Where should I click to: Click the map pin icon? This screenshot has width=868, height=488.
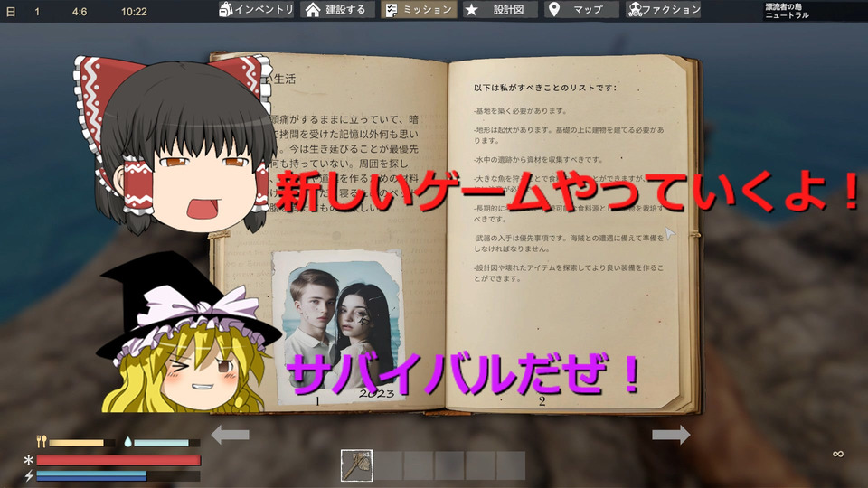pos(553,9)
